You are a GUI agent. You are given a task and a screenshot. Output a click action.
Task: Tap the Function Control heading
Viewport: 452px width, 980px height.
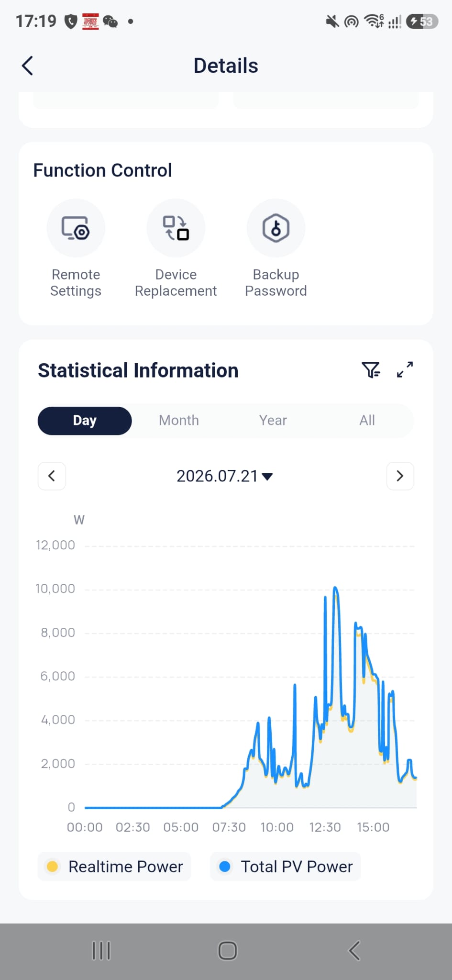[x=102, y=170]
